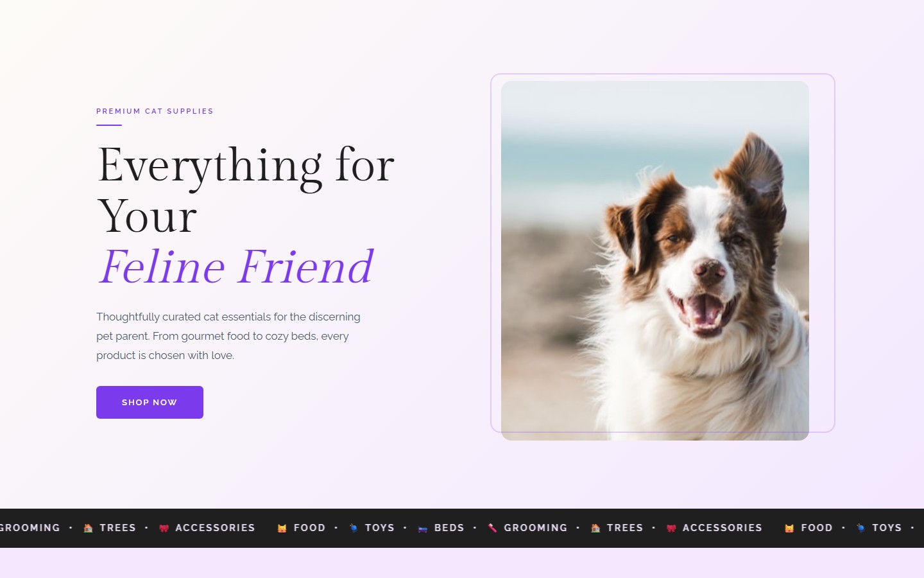
Task: Click the purple Feline Friend heading text
Action: (235, 267)
